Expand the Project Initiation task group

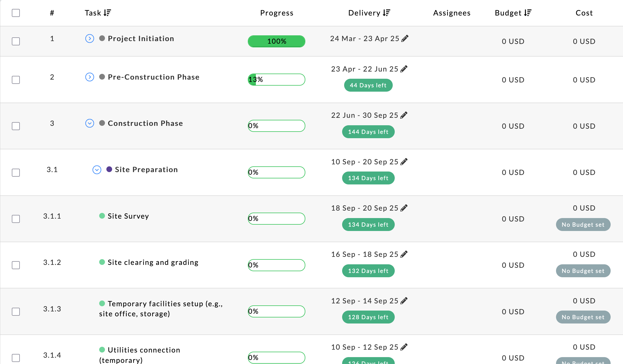click(x=90, y=38)
